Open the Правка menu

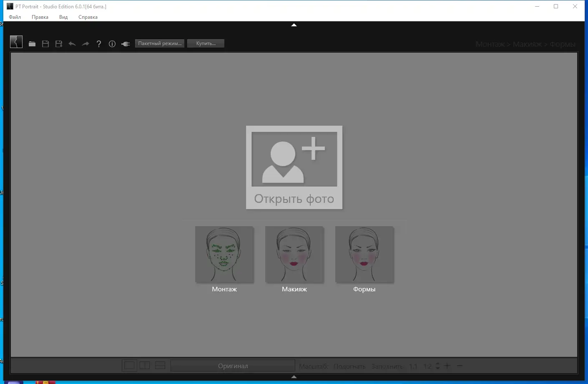(x=40, y=17)
